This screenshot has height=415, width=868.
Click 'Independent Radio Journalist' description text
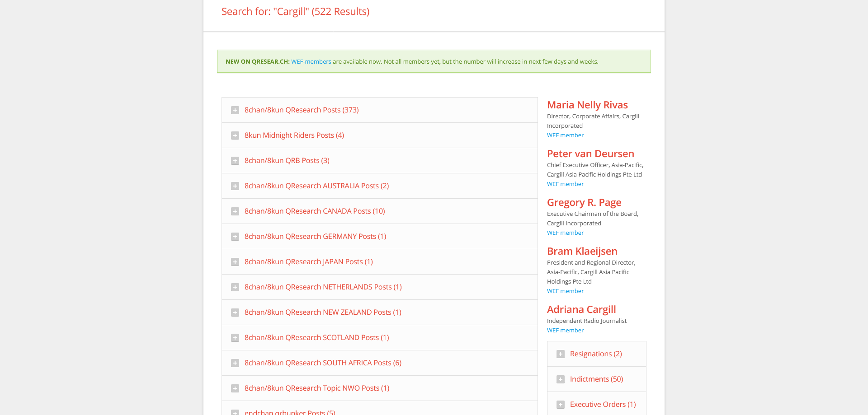click(587, 321)
